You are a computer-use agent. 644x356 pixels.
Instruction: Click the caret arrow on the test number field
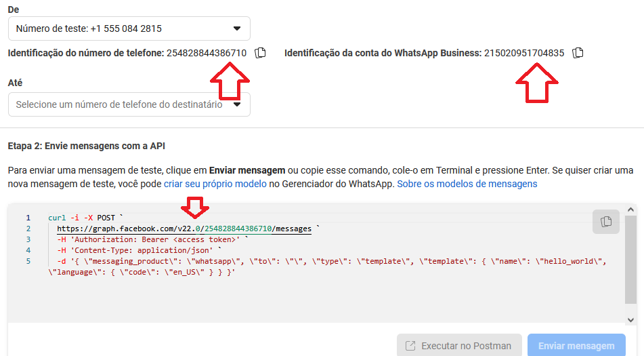[x=237, y=28]
